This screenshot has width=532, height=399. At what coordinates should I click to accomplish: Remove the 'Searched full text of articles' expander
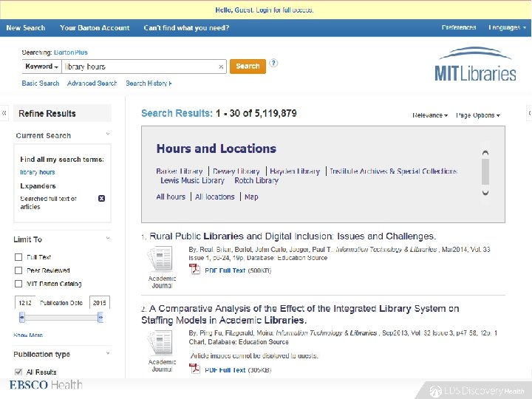pyautogui.click(x=101, y=199)
